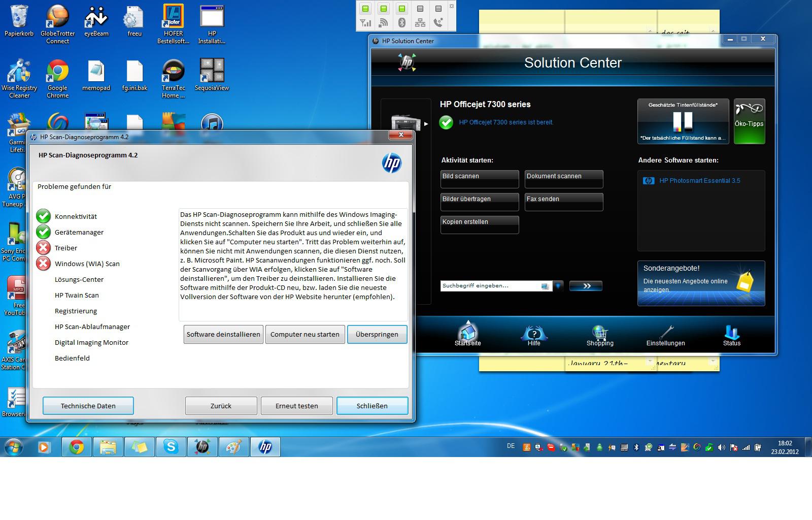Open Shopping in the Solution Center bottom bar
This screenshot has width=812, height=520.
click(x=600, y=335)
